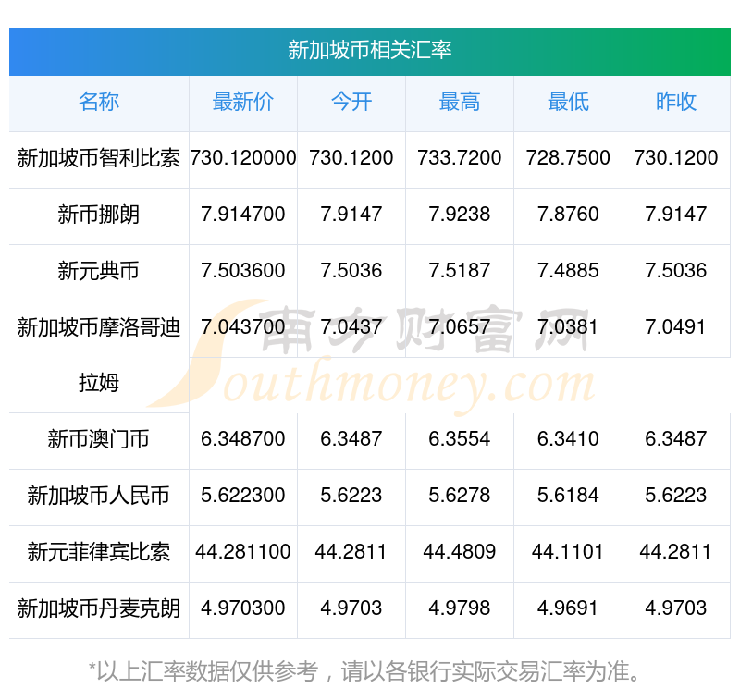Screen dimensions: 740x700
Task: Select the high value 7.5187
Action: 460,271
